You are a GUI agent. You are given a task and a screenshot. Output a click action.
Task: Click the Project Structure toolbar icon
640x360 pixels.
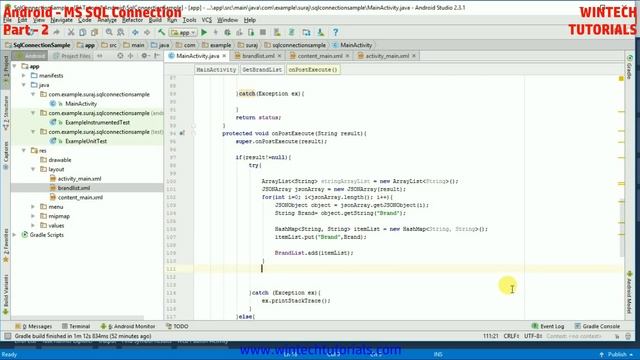tap(306, 32)
